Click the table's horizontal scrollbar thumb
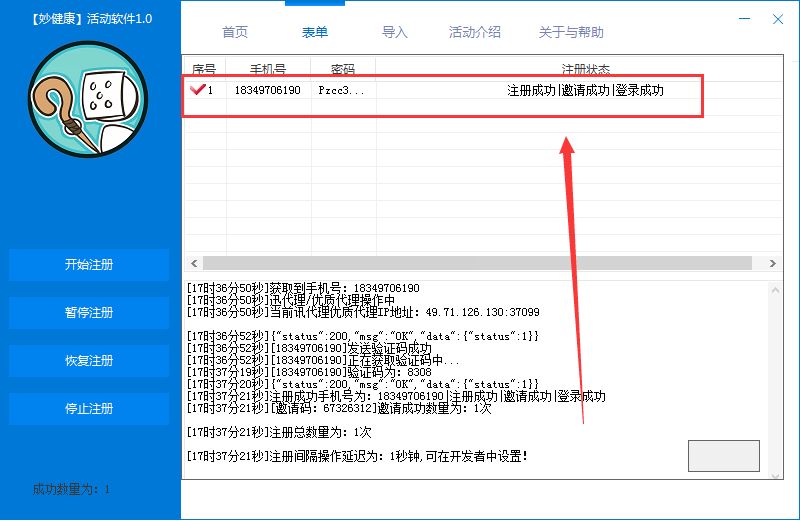800x521 pixels. [477, 263]
